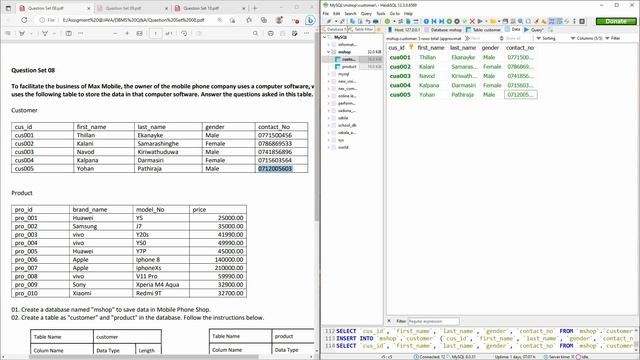Expand the school_db database tree node
The image size is (640, 360).
tap(329, 125)
